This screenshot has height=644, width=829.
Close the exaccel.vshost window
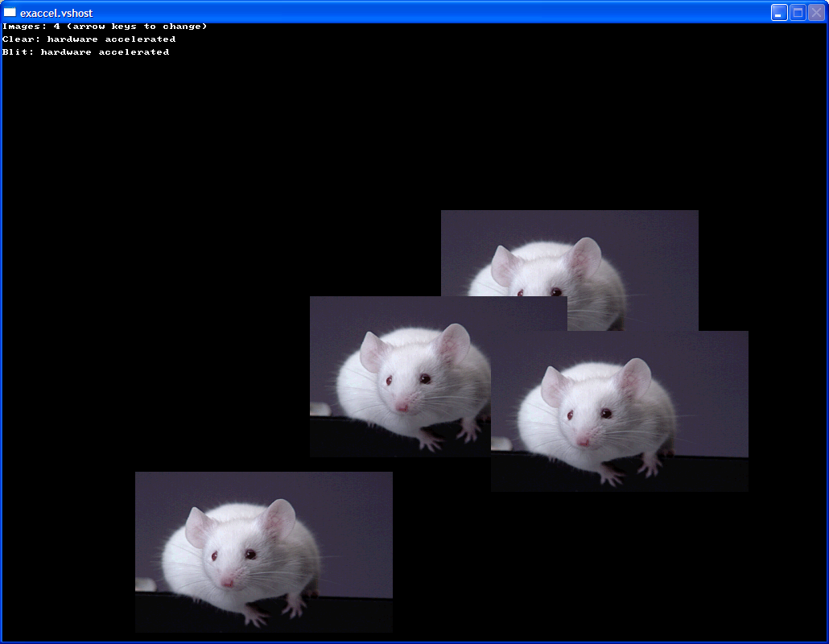click(x=816, y=12)
